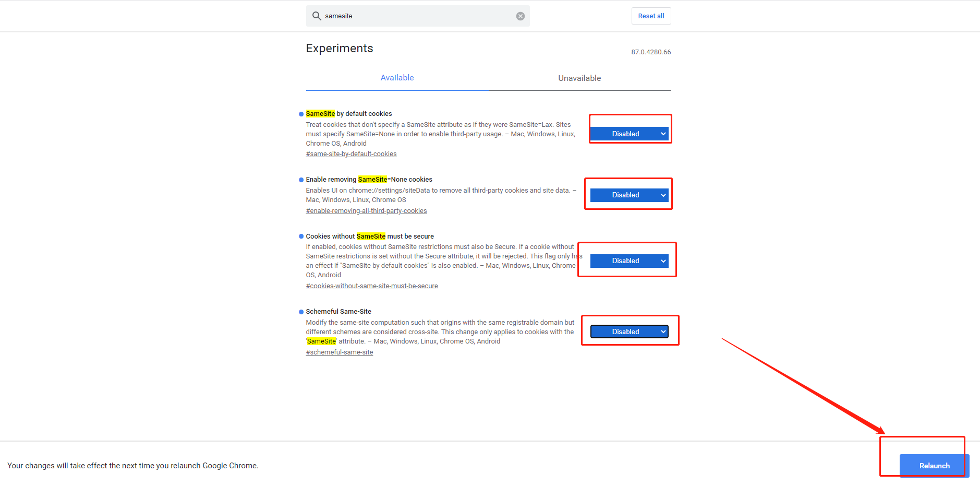Open the SameSite by default cookies dropdown
The width and height of the screenshot is (980, 485).
coord(629,134)
